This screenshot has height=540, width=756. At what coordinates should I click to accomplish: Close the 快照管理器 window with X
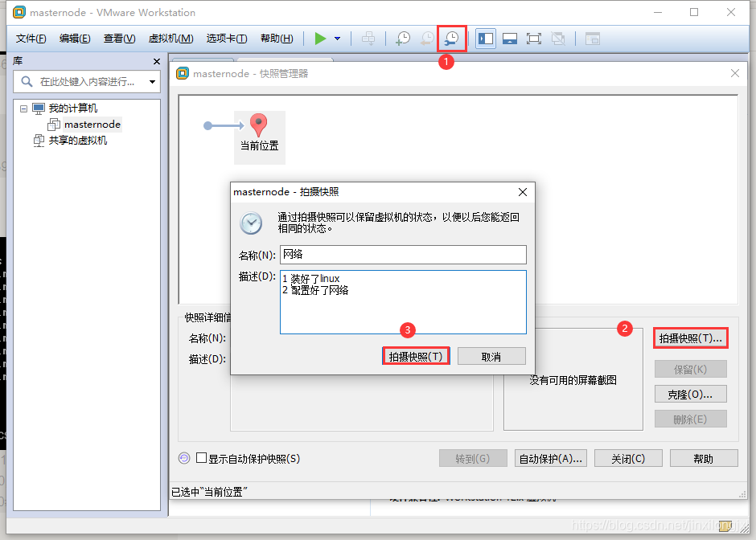point(735,73)
